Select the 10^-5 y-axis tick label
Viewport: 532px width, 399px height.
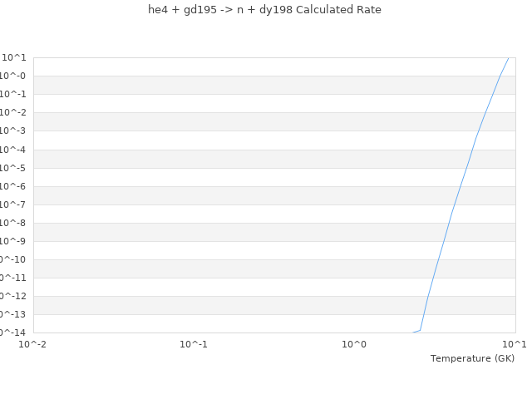tap(14, 168)
